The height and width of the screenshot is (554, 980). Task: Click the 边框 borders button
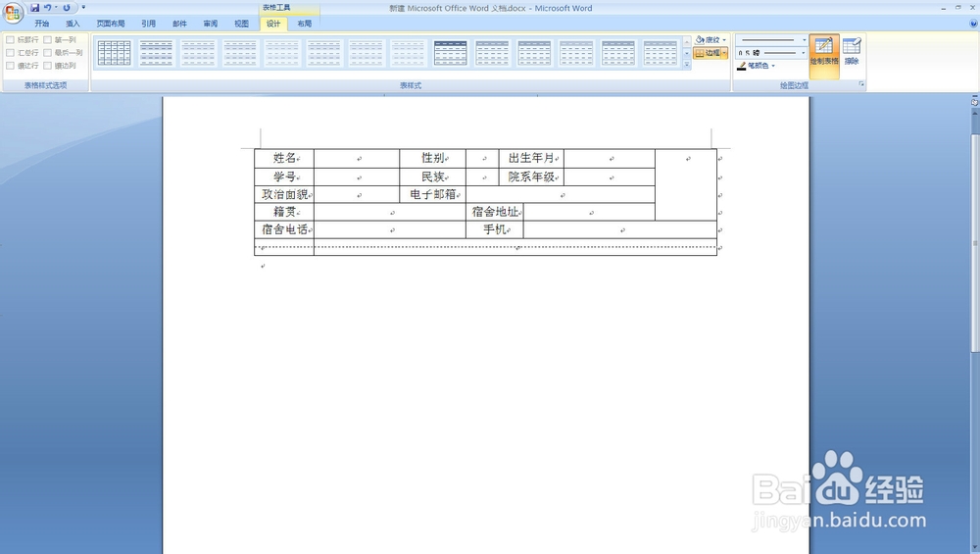[x=708, y=53]
